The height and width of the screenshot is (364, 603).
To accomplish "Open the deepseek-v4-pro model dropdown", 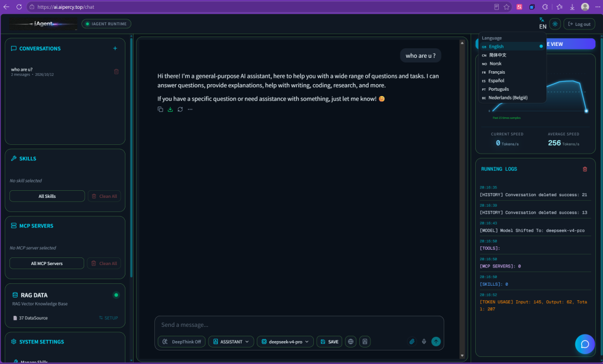I will coord(285,342).
